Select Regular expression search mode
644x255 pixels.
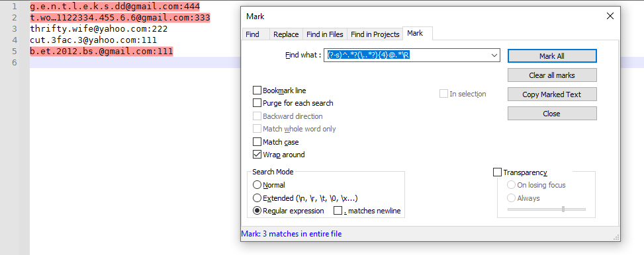(x=257, y=211)
